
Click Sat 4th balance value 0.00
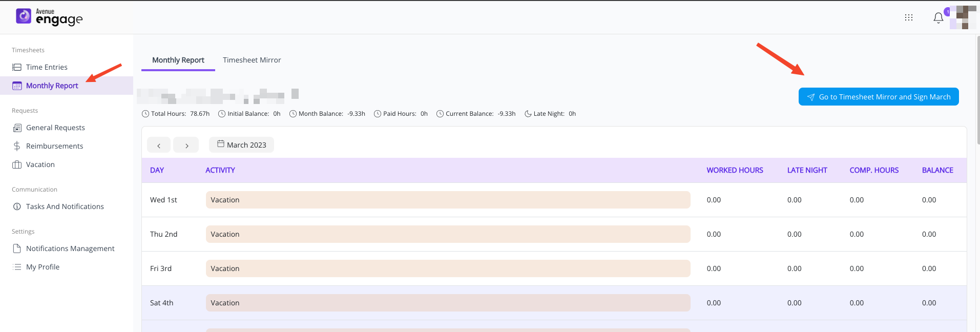[929, 303]
